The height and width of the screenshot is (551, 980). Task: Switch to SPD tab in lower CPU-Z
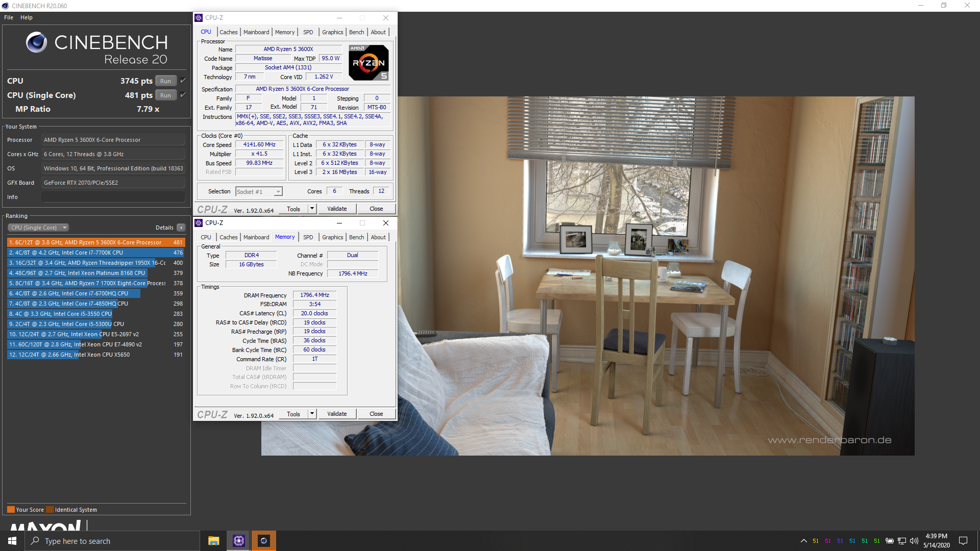(308, 237)
